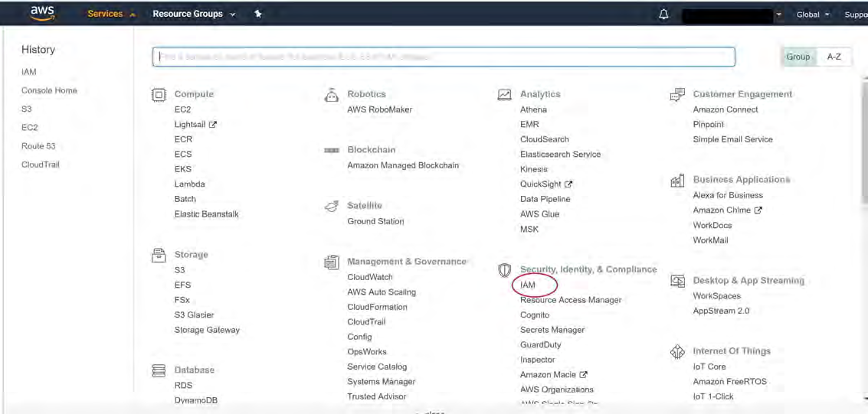Image resolution: width=868 pixels, height=414 pixels.
Task: Click the Satellite category icon
Action: tap(331, 206)
